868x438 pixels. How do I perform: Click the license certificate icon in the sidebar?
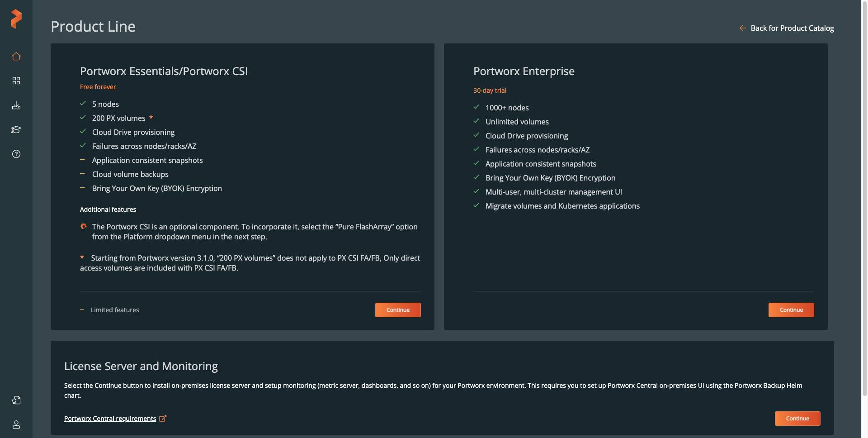click(x=16, y=400)
